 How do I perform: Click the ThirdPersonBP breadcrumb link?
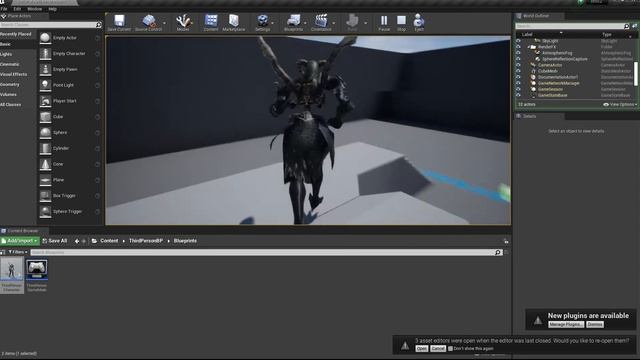click(146, 241)
